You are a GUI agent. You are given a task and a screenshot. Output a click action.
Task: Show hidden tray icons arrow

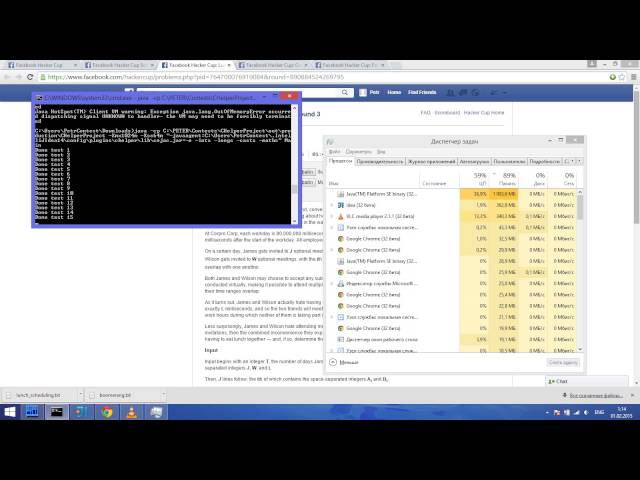[x=547, y=413]
